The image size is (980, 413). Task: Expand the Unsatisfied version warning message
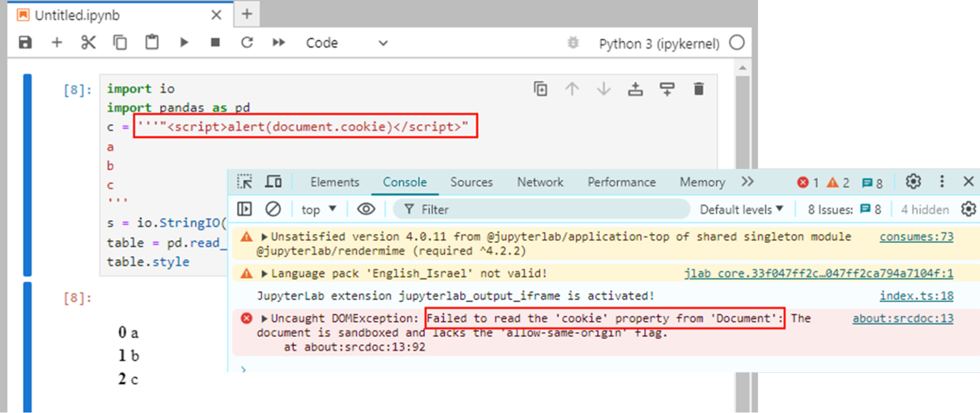(264, 237)
